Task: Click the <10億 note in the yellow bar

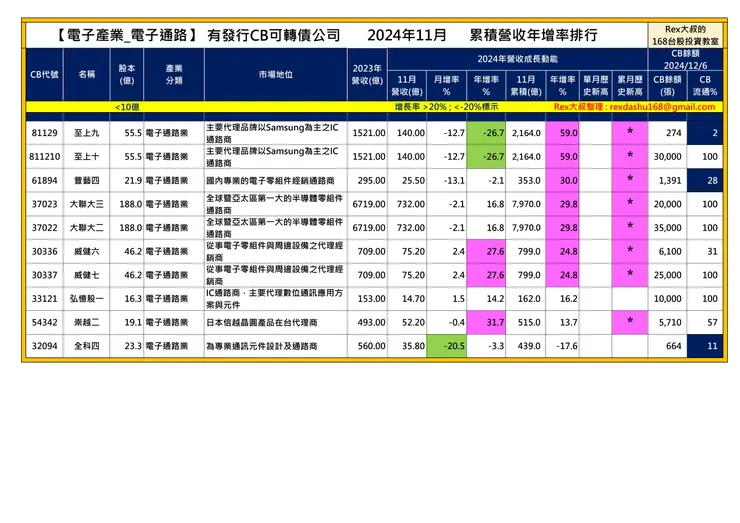Action: pyautogui.click(x=127, y=107)
